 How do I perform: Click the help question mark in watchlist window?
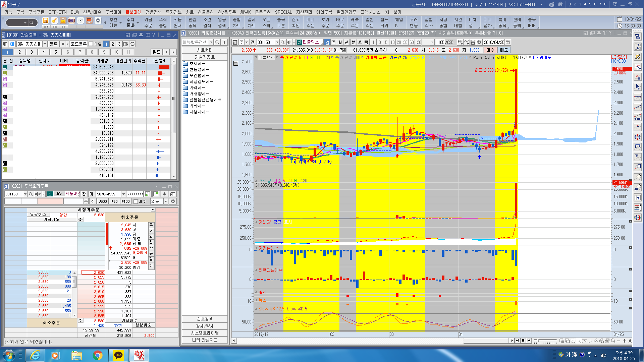coord(154,35)
